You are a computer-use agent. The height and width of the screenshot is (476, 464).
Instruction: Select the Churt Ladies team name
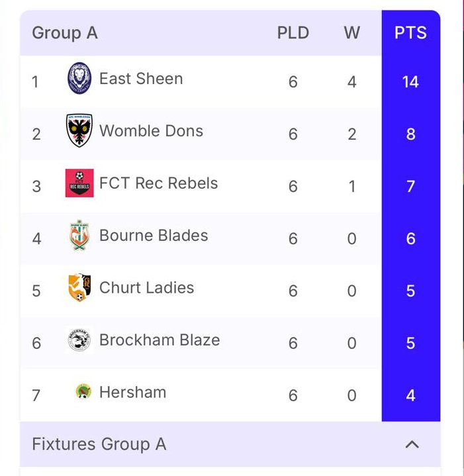146,288
